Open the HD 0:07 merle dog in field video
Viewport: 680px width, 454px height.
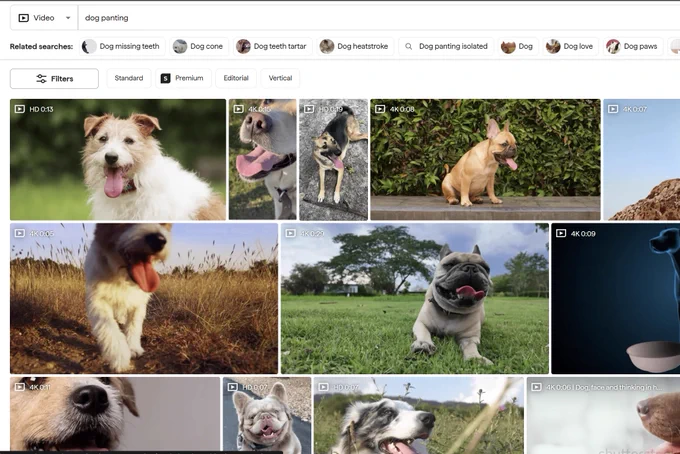[x=419, y=415]
